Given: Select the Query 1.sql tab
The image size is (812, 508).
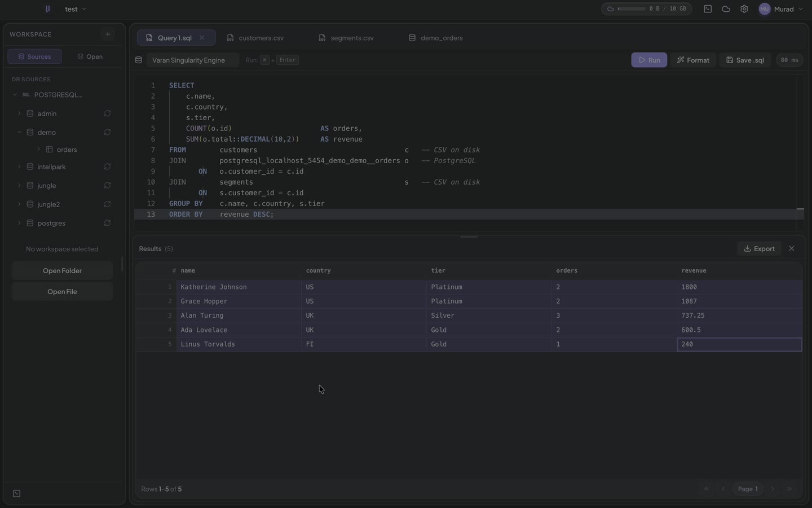Looking at the screenshot, I should (175, 38).
